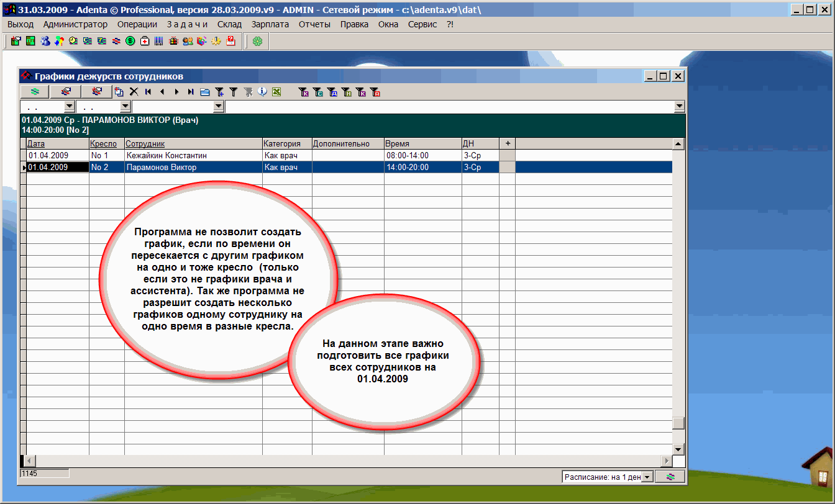Click the button beside the Расписание dropdown
Screen dimensions: 835x504
pyautogui.click(x=670, y=477)
